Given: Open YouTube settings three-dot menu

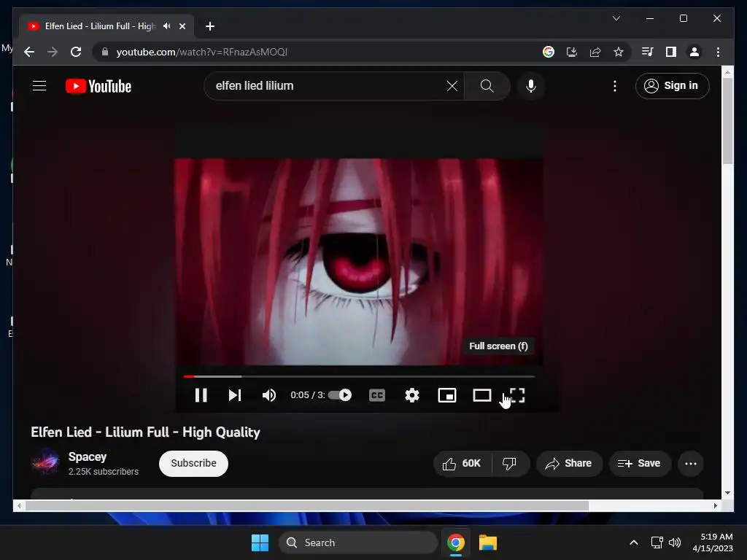Looking at the screenshot, I should pos(614,86).
